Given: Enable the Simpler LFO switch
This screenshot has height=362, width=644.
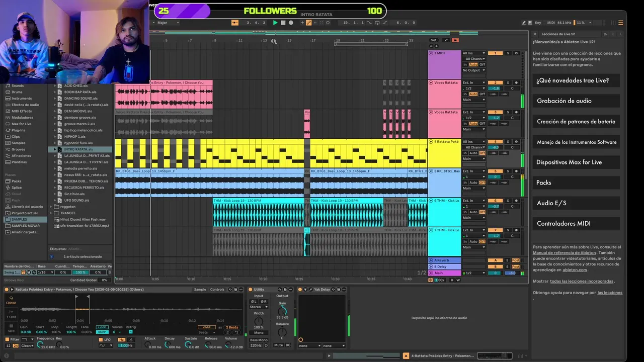Looking at the screenshot, I should click(100, 339).
